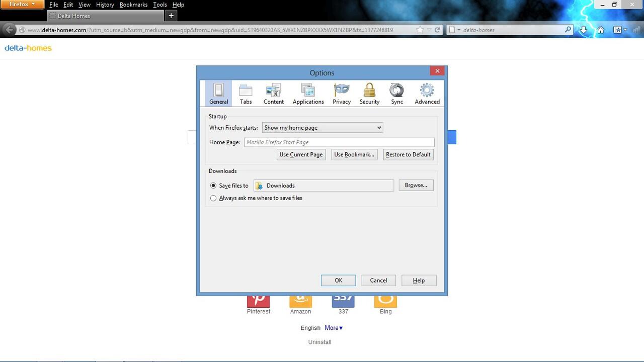Click the Downloads folder icon in options
644x362 pixels.
click(259, 186)
